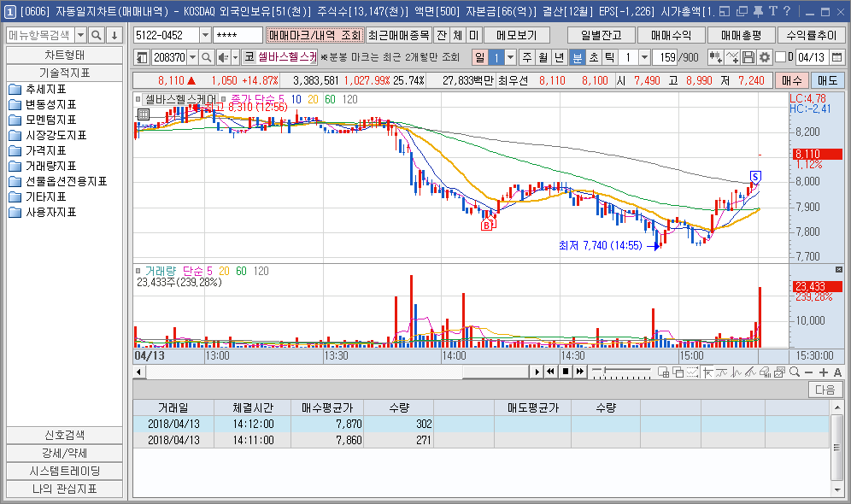The width and height of the screenshot is (851, 504).
Task: Click the crosshair cursor tool icon
Action: [x=707, y=372]
